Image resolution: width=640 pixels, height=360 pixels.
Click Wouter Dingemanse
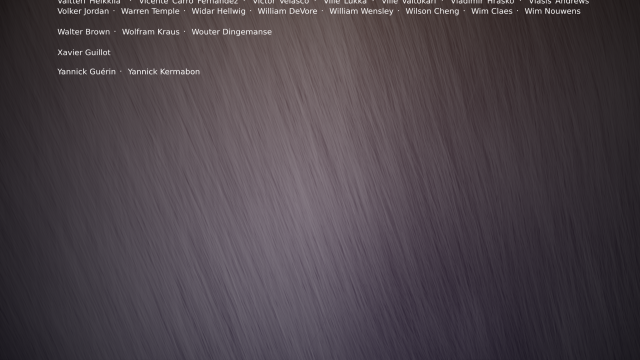[x=231, y=32]
